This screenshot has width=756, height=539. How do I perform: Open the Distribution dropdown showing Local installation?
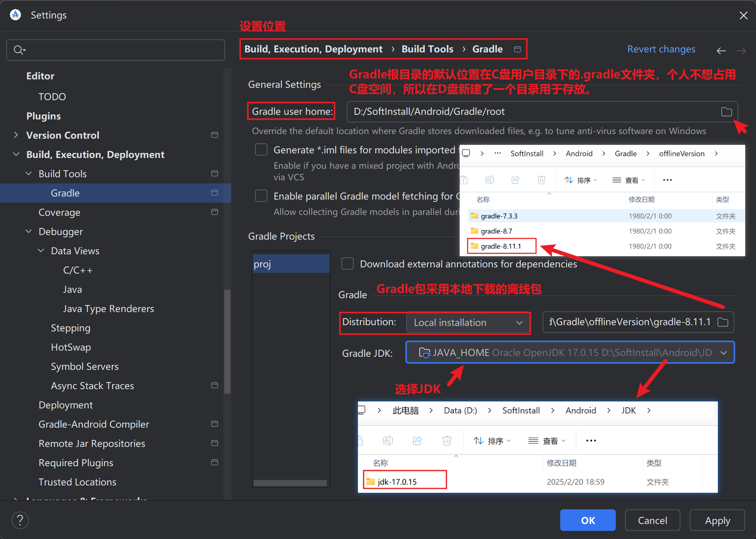click(468, 322)
